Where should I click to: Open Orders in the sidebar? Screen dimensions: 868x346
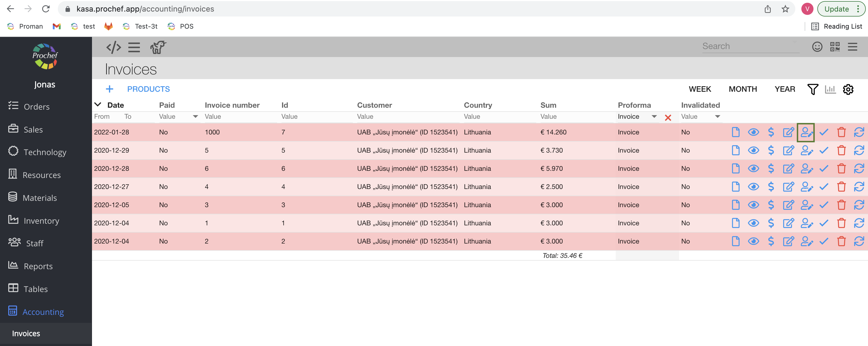(36, 107)
